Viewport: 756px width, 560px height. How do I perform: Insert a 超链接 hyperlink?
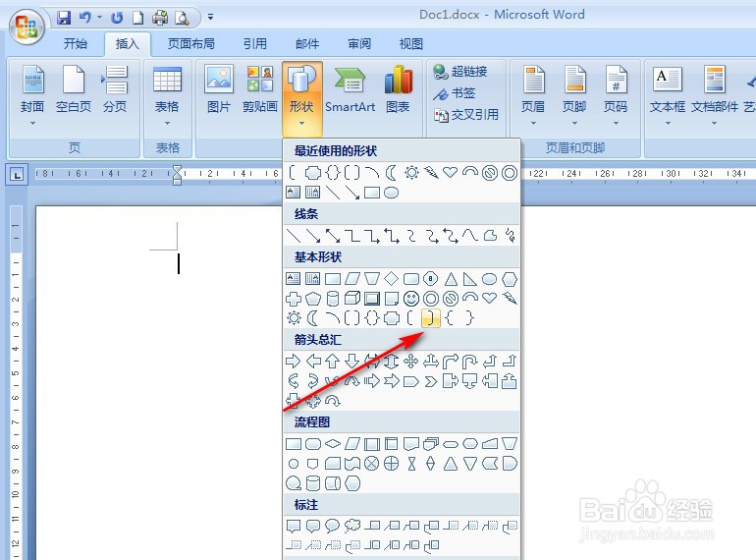coord(460,72)
